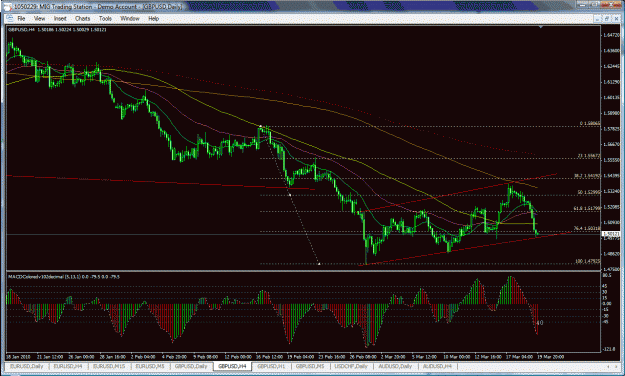Switch to the USDCHF,Daily chart tab

pyautogui.click(x=351, y=366)
